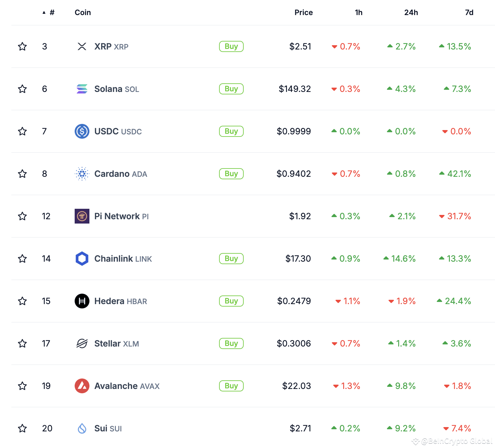Click the XRP coin logo
The width and height of the screenshot is (495, 448).
pyautogui.click(x=81, y=46)
